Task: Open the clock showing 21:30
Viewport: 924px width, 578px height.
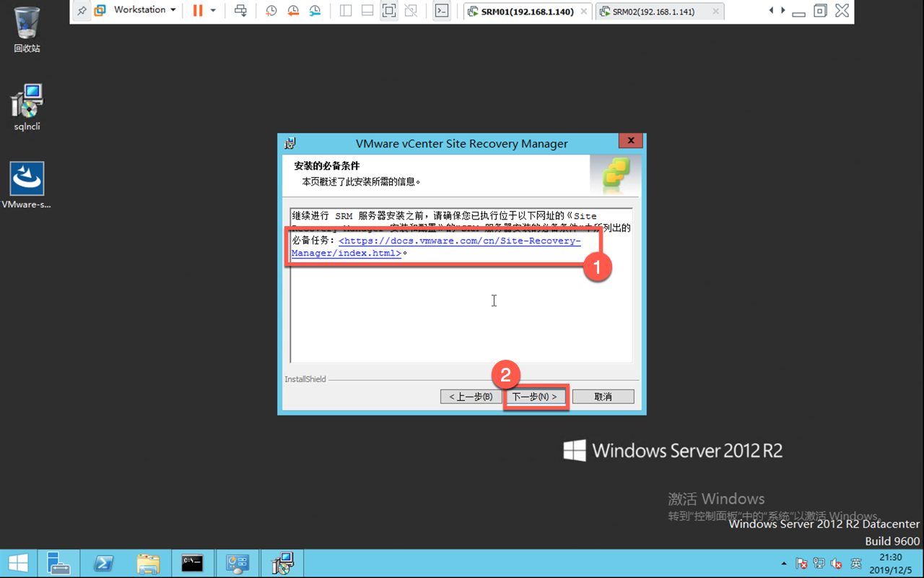Action: pos(891,564)
